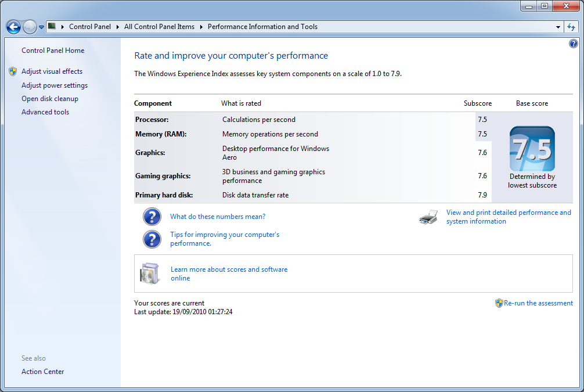Viewport: 584px width, 392px height.
Task: Click the printer icon for detailed system information
Action: [428, 216]
